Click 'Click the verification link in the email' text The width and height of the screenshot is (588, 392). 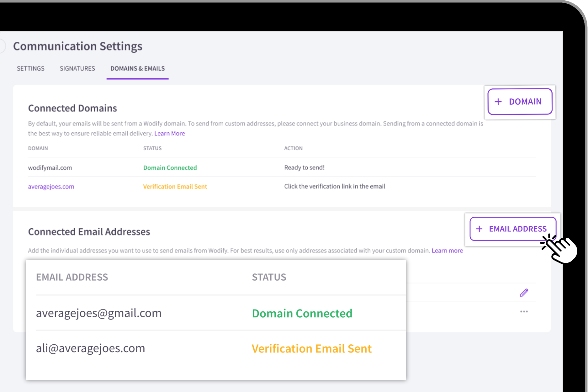tap(335, 186)
